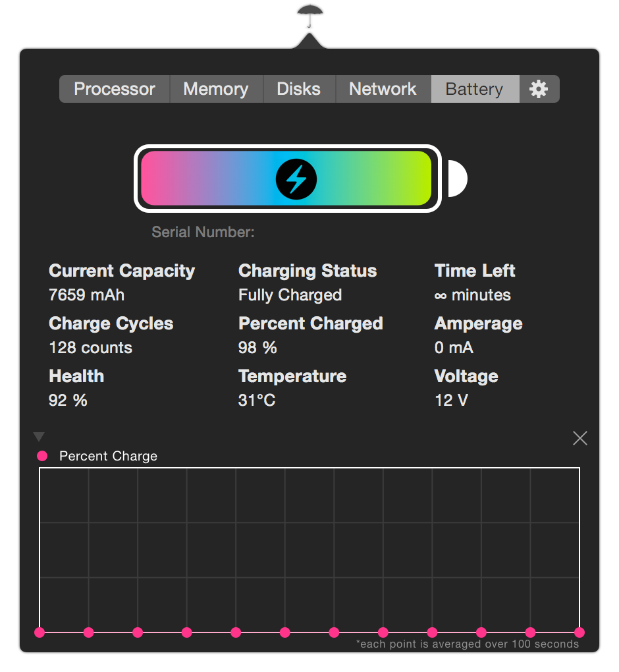Switch to the Memory tab

tap(216, 89)
